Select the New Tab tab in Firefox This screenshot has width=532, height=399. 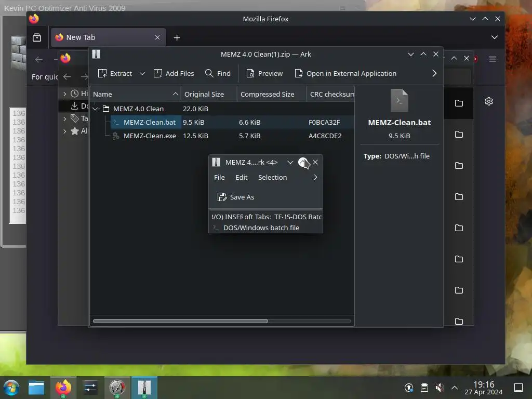coord(108,37)
